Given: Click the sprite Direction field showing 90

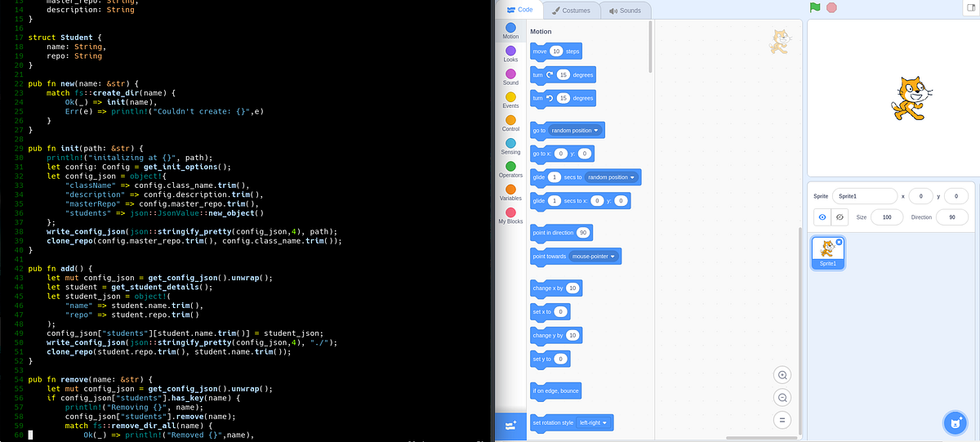Looking at the screenshot, I should point(952,217).
